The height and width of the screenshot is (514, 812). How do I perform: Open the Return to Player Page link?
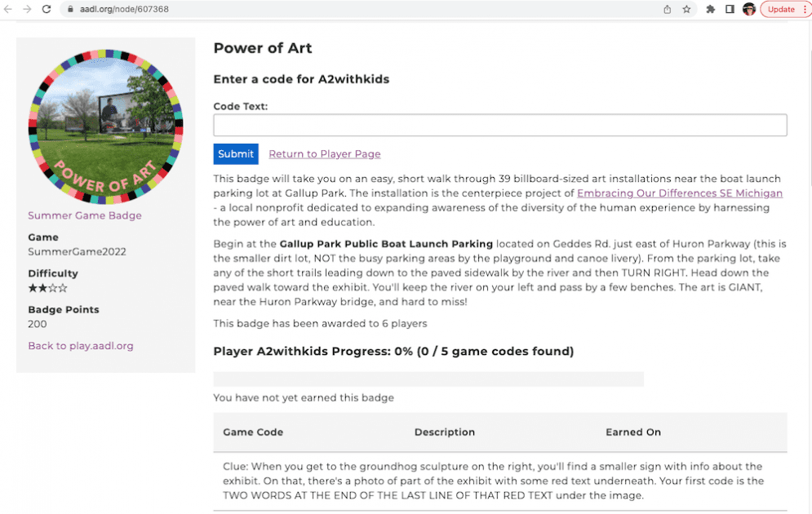pos(324,153)
